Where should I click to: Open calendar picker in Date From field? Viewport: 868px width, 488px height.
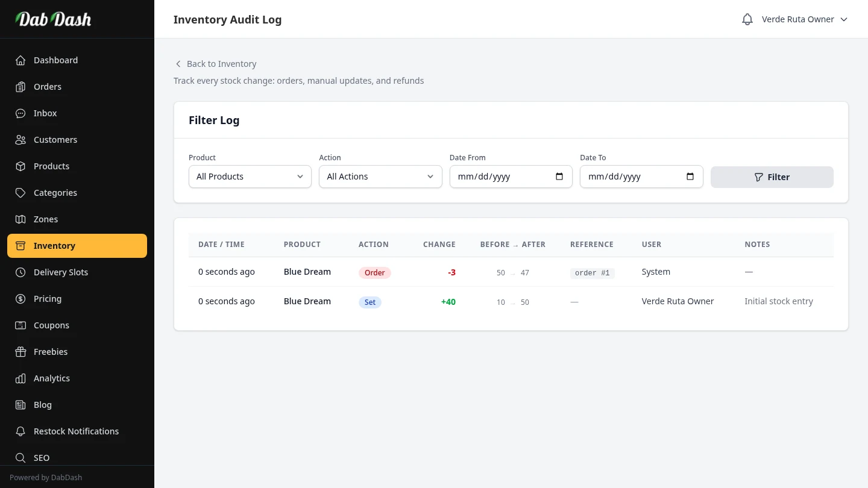559,177
